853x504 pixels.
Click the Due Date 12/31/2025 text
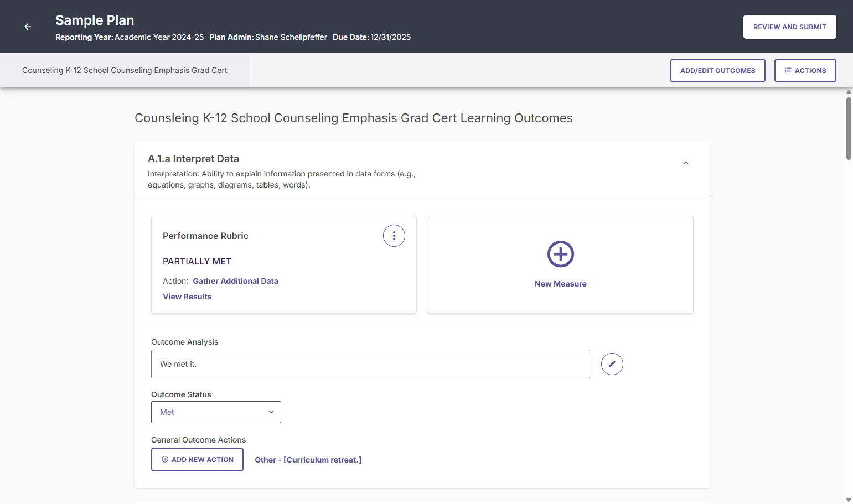point(371,37)
